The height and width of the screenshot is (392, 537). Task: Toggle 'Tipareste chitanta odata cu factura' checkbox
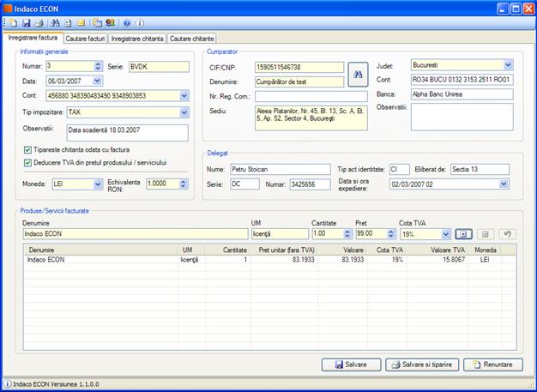(x=27, y=150)
